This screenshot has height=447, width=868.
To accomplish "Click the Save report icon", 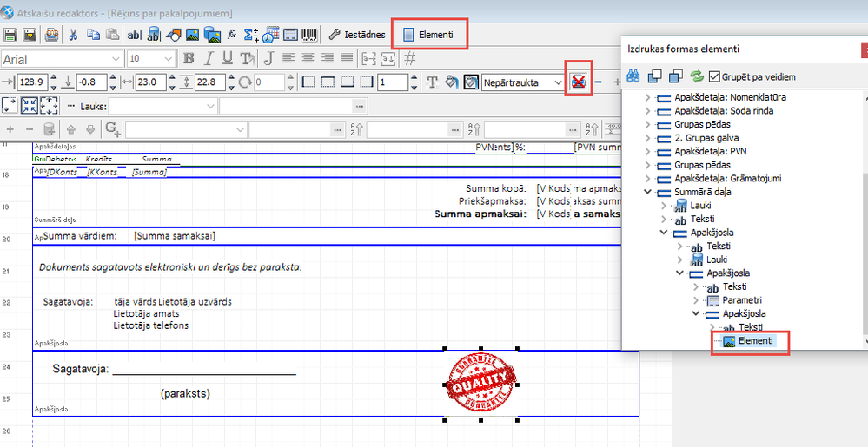I will coord(10,35).
